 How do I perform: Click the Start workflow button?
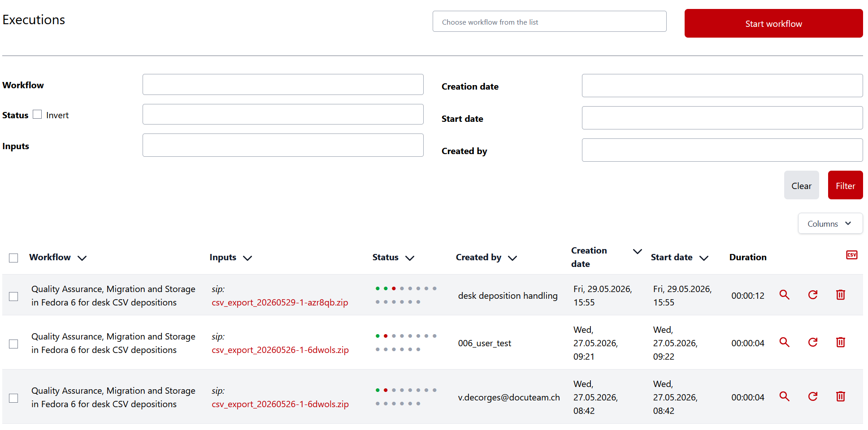pyautogui.click(x=773, y=23)
